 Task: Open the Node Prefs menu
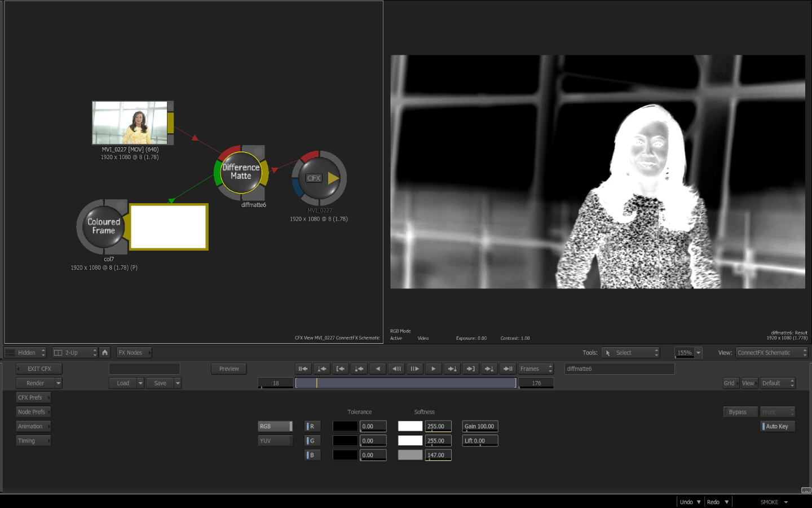pos(33,412)
